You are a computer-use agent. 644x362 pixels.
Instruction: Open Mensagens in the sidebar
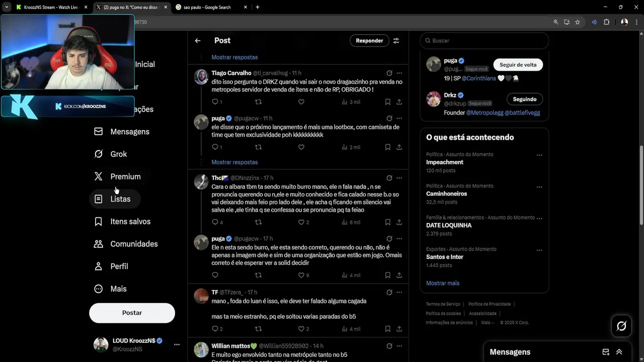122,132
